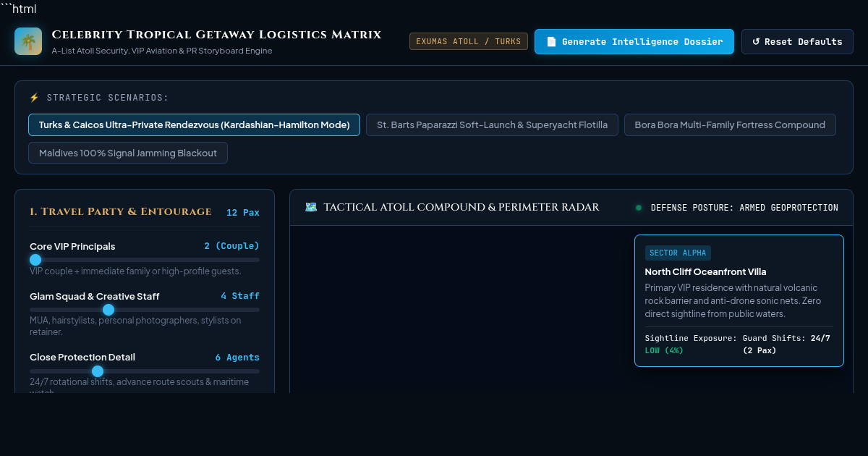This screenshot has width=868, height=456.
Task: Click the Sightline Exposure LOW (4%) value
Action: point(664,350)
